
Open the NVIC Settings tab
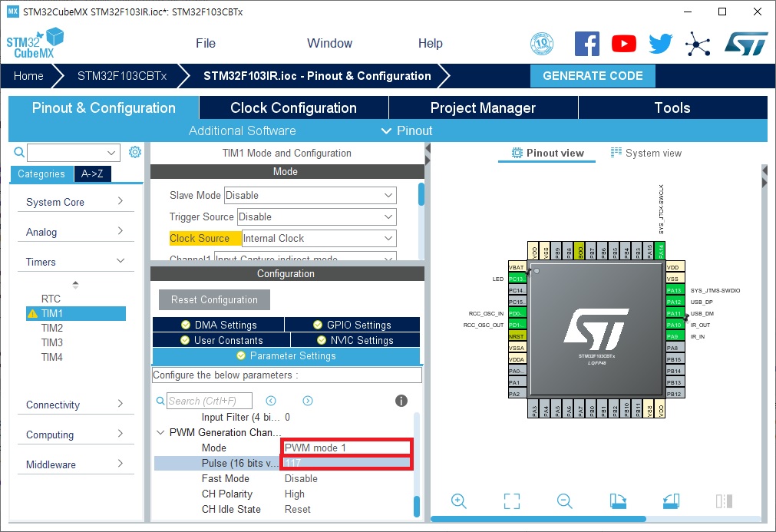pyautogui.click(x=355, y=341)
